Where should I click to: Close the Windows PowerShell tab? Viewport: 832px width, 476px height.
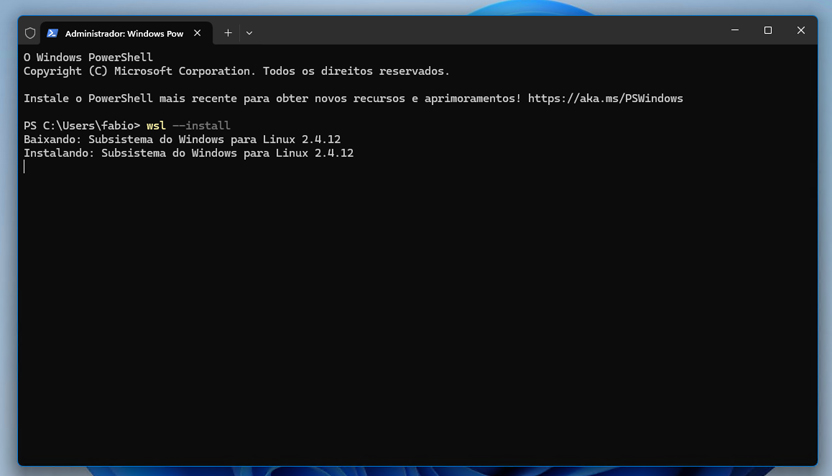pyautogui.click(x=197, y=33)
